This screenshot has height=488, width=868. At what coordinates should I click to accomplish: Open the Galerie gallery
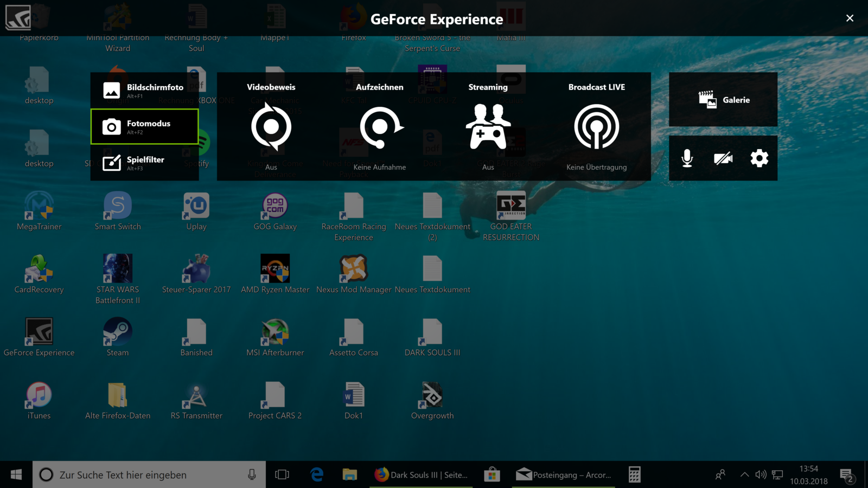(723, 100)
